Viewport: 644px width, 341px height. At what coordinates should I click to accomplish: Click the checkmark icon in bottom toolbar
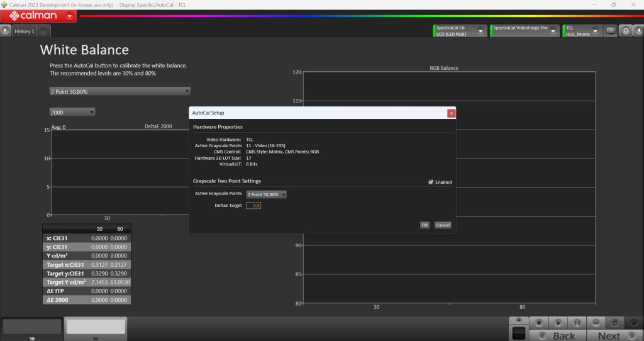coord(634,323)
